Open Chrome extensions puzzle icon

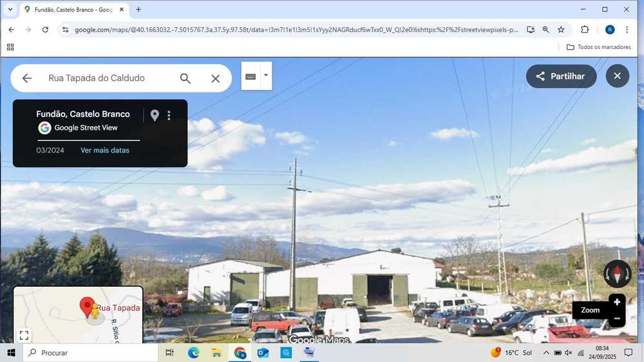(585, 30)
